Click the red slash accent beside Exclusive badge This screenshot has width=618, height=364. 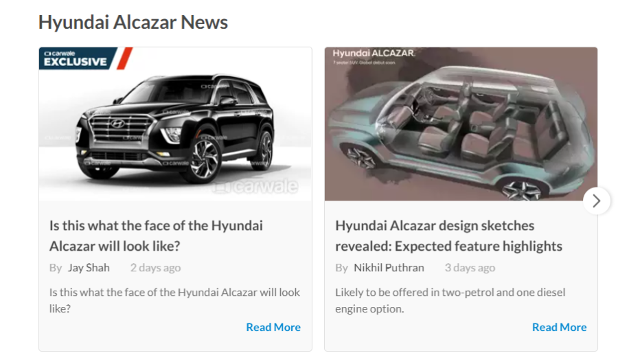(x=124, y=58)
